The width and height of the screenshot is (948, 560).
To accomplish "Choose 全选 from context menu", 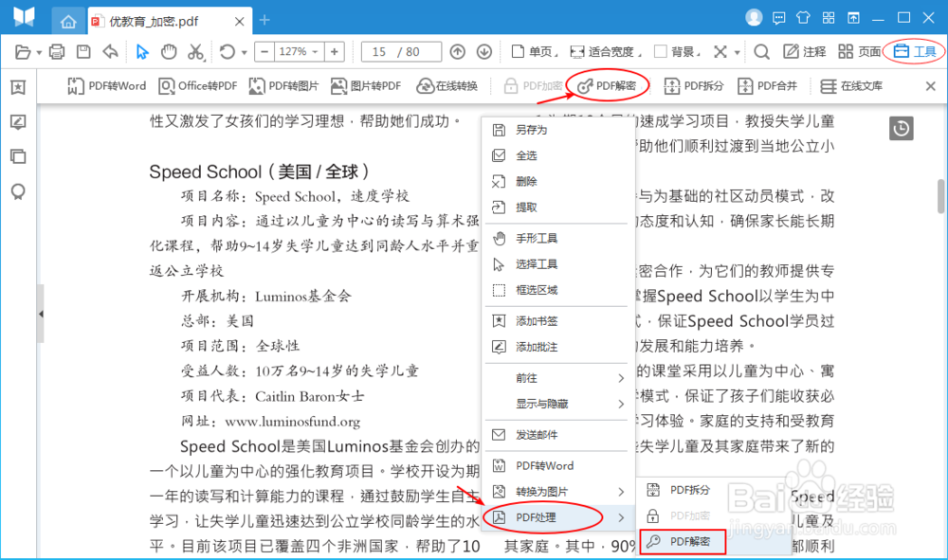I will [x=559, y=155].
